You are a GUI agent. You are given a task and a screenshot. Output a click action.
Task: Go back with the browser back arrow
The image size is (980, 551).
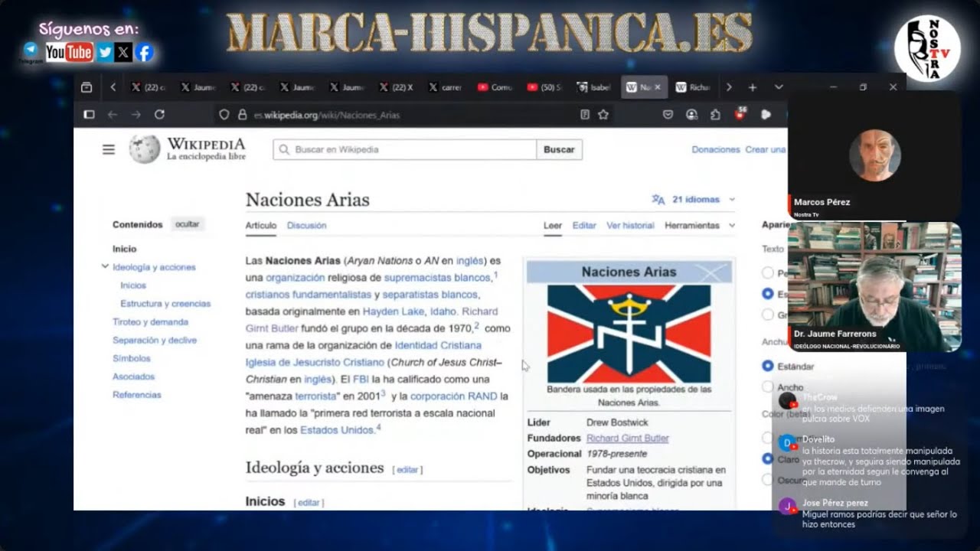(113, 115)
